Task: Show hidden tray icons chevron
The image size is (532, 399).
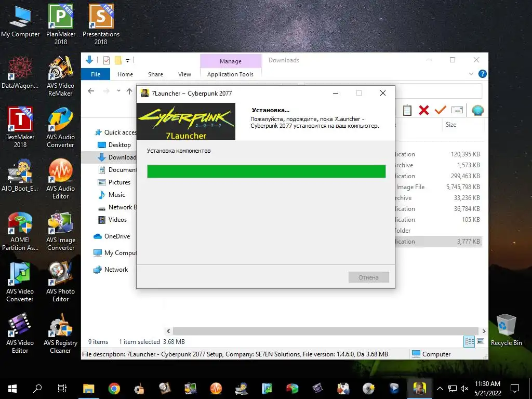Action: [440, 389]
